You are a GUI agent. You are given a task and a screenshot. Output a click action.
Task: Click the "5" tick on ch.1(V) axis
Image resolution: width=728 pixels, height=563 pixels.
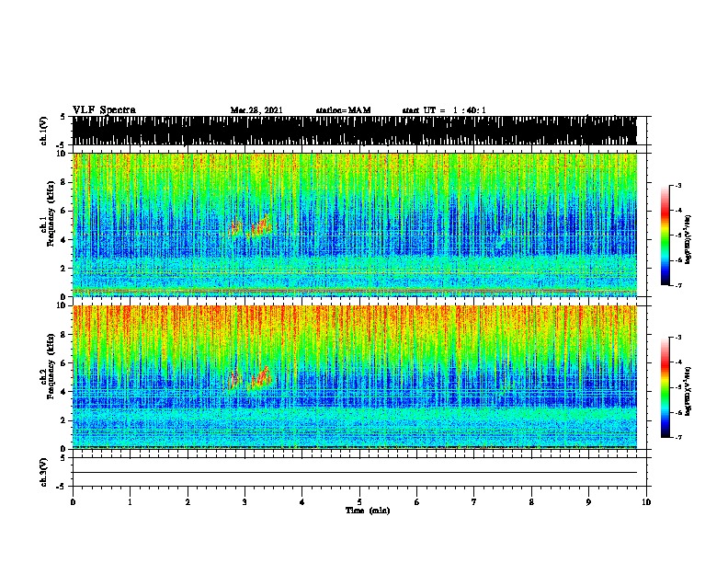63,117
